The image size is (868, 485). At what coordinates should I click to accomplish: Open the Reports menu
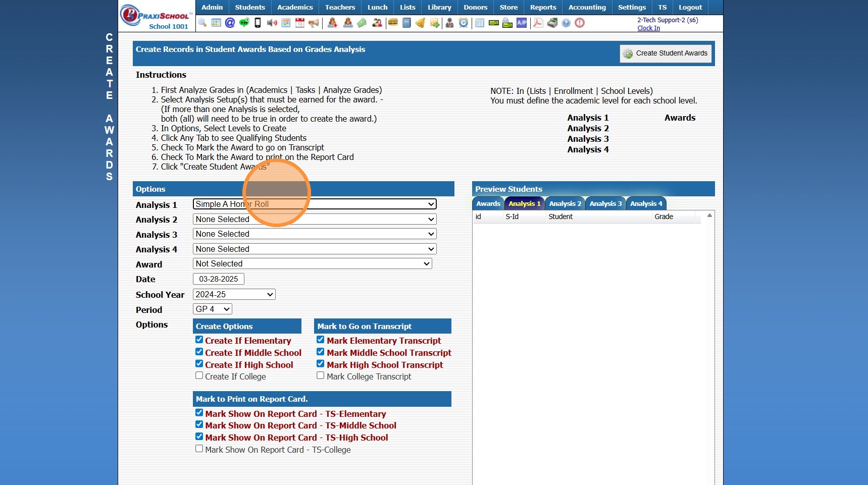543,7
